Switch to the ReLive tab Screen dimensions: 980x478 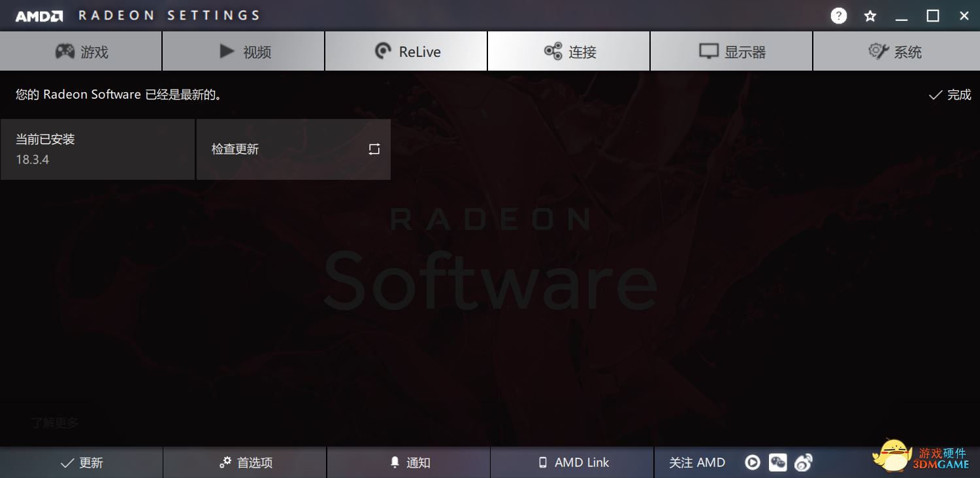406,52
